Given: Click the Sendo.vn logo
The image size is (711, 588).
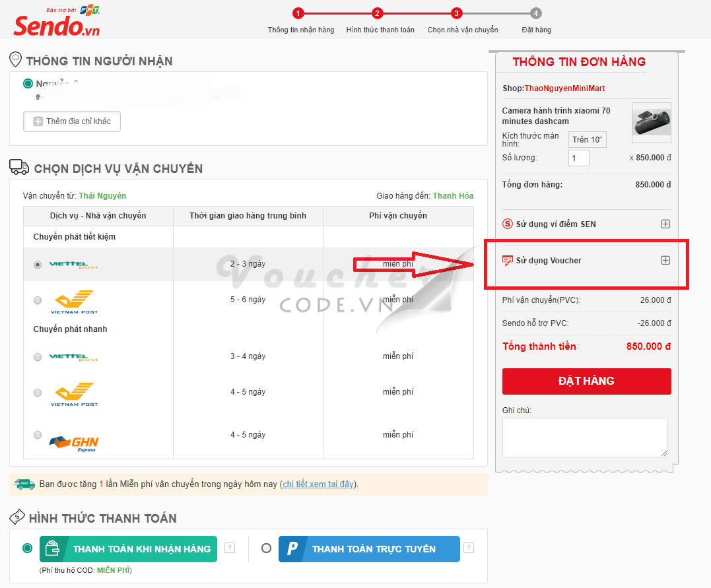Looking at the screenshot, I should (x=57, y=24).
